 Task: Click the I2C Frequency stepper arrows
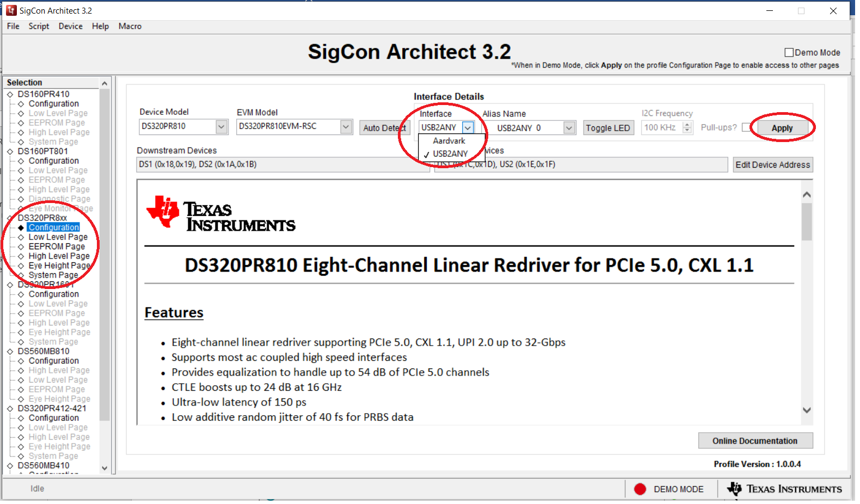(x=687, y=127)
